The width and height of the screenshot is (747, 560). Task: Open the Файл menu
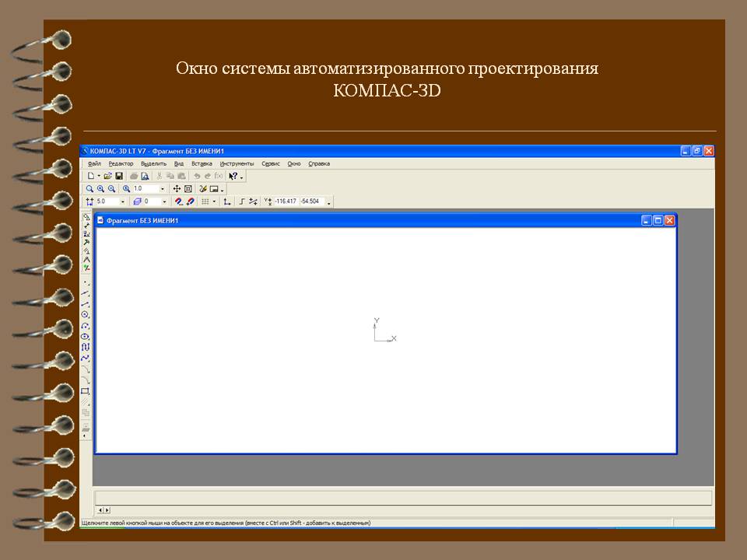click(x=94, y=164)
